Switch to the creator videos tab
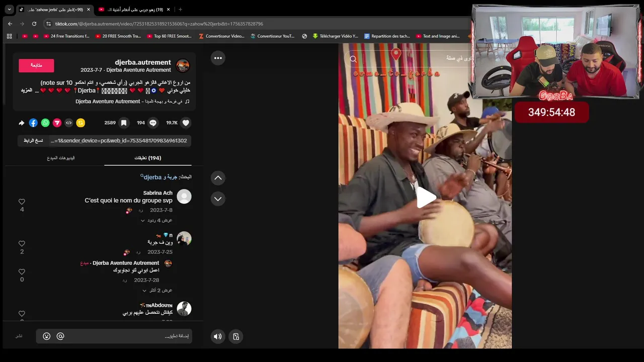 [x=61, y=158]
